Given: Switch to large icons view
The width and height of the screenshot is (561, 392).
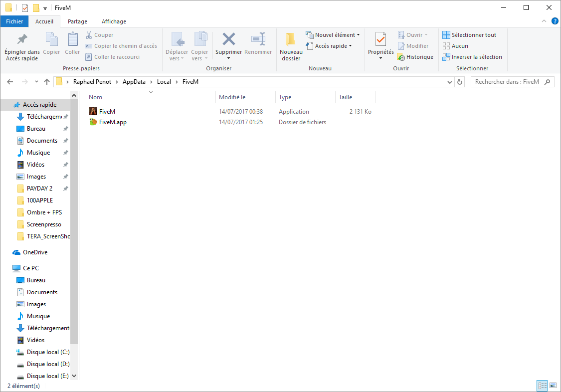Looking at the screenshot, I should [553, 386].
